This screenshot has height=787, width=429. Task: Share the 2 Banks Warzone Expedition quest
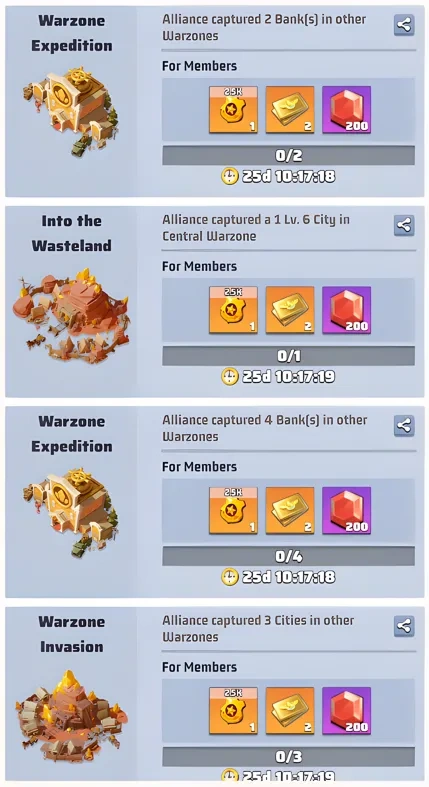(404, 25)
